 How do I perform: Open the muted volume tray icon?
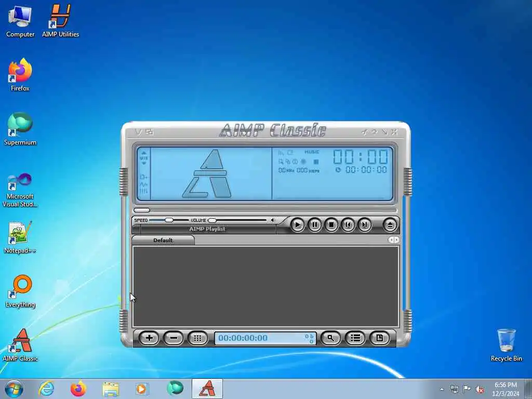[x=480, y=390]
